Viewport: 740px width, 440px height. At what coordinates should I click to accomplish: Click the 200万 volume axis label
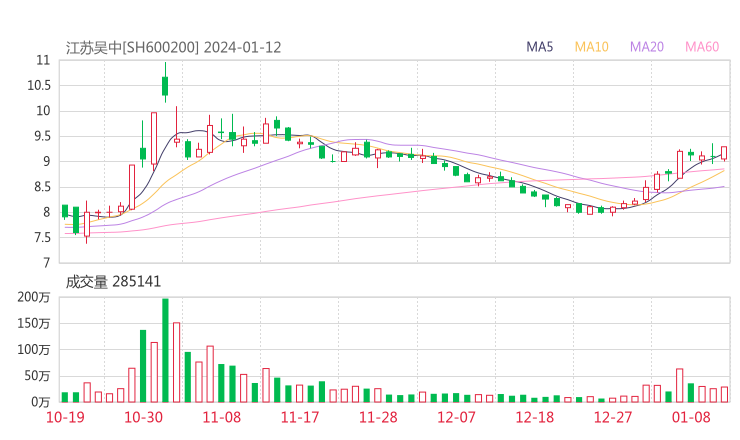[34, 297]
